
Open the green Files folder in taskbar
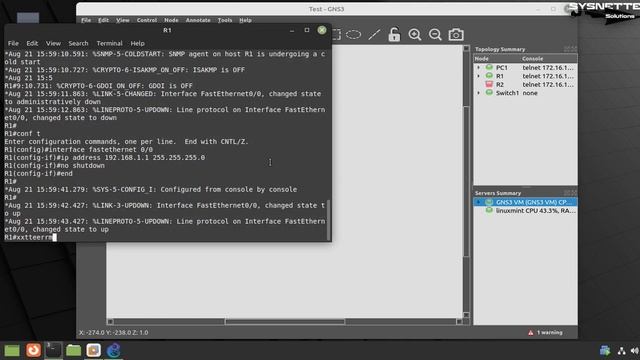73,350
